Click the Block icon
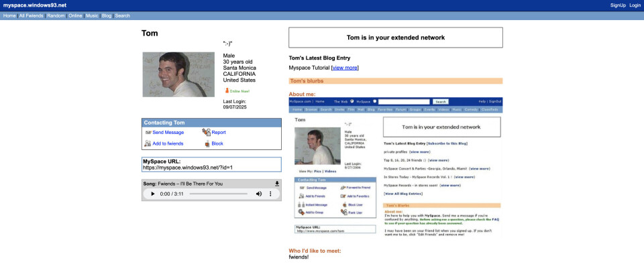The height and width of the screenshot is (264, 644). point(207,143)
